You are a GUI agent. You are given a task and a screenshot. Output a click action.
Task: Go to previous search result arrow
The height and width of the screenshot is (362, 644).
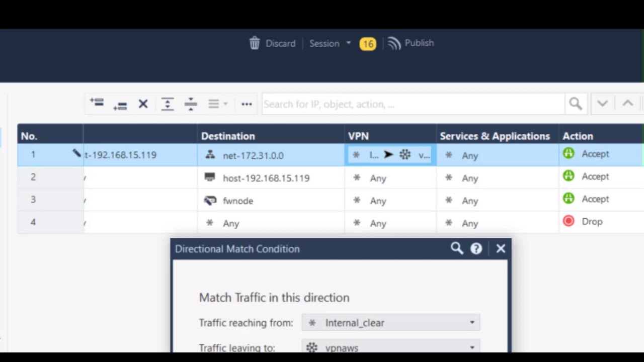pyautogui.click(x=627, y=104)
